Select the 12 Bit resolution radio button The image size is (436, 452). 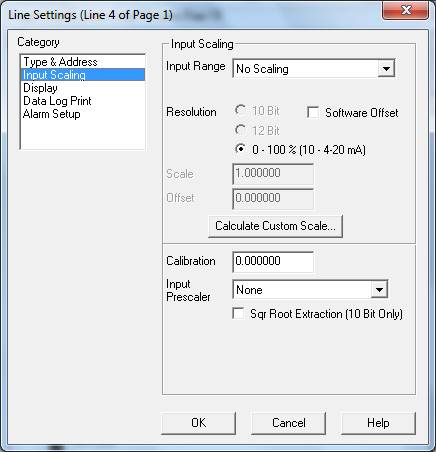point(240,130)
